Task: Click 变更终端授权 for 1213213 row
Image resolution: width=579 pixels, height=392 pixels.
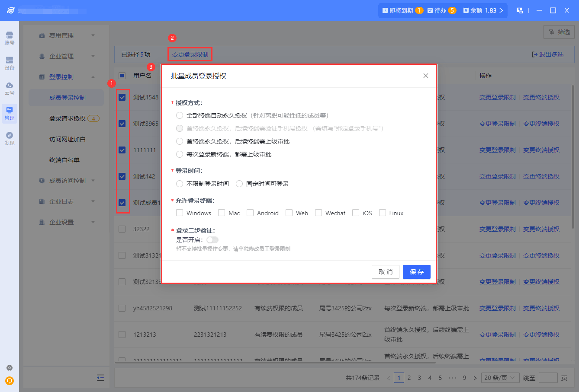Action: pyautogui.click(x=541, y=335)
